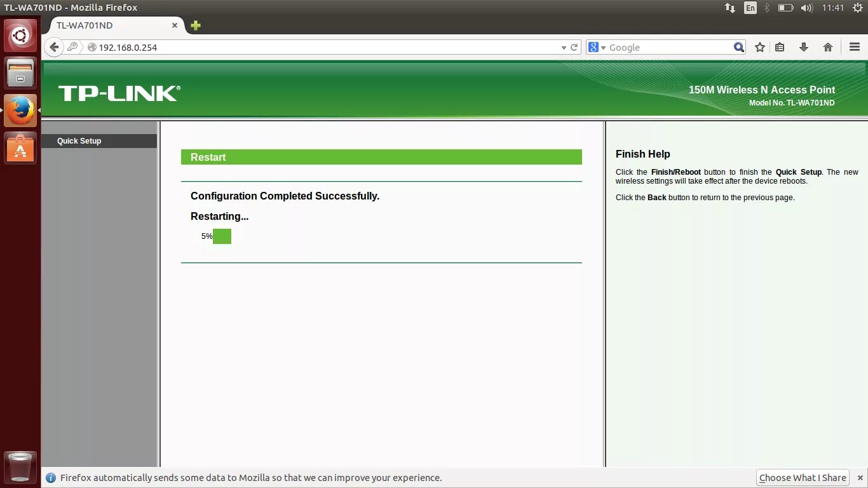Close the TL-WA701ND tab
868x488 pixels.
pyautogui.click(x=175, y=25)
